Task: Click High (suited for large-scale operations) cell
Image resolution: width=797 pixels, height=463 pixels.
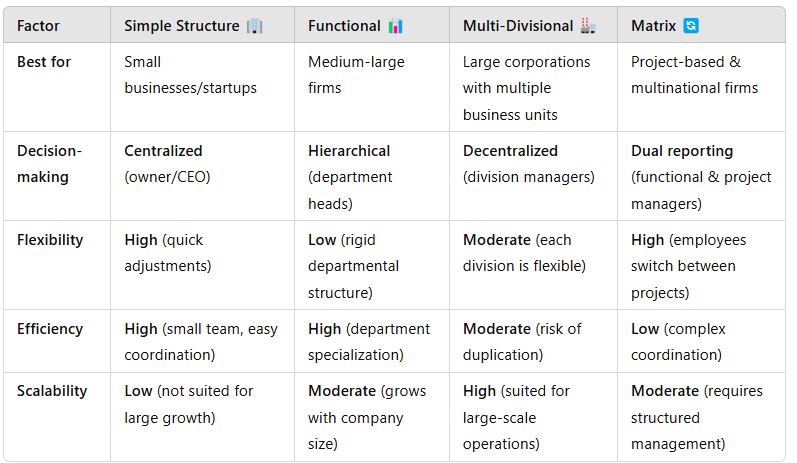Action: click(x=516, y=417)
